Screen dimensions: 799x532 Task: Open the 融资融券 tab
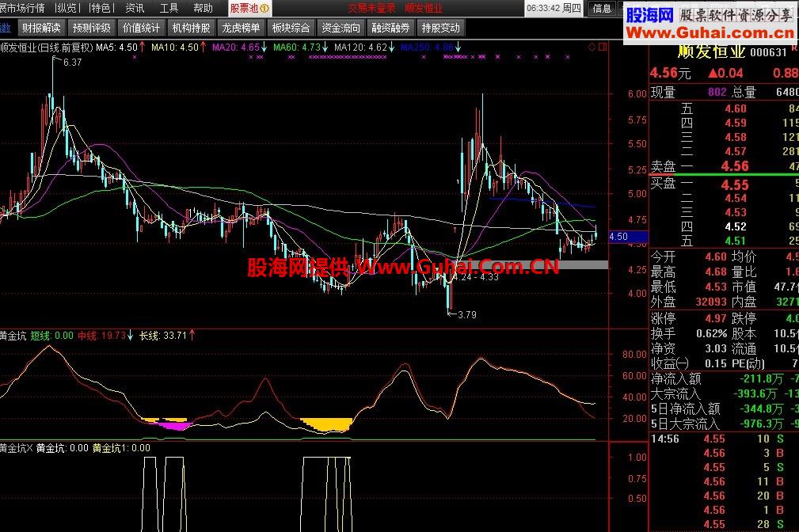point(391,28)
